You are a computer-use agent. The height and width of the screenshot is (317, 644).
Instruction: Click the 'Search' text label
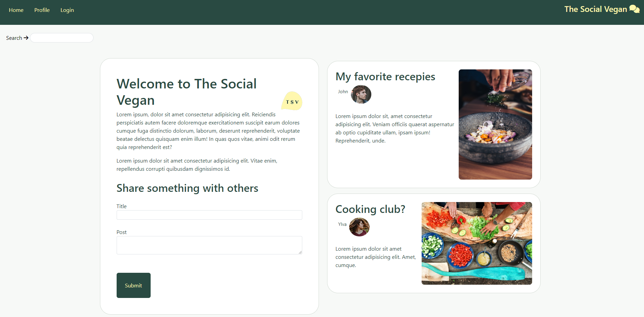(14, 38)
